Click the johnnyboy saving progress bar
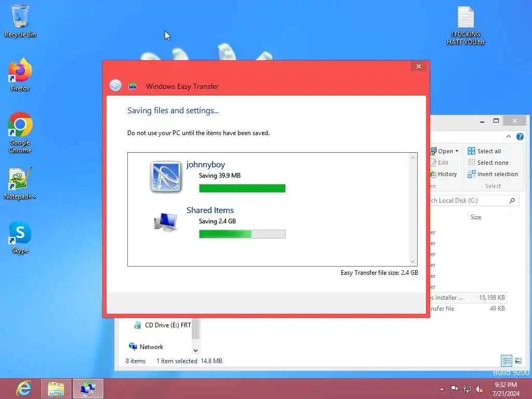532x399 pixels. click(242, 188)
